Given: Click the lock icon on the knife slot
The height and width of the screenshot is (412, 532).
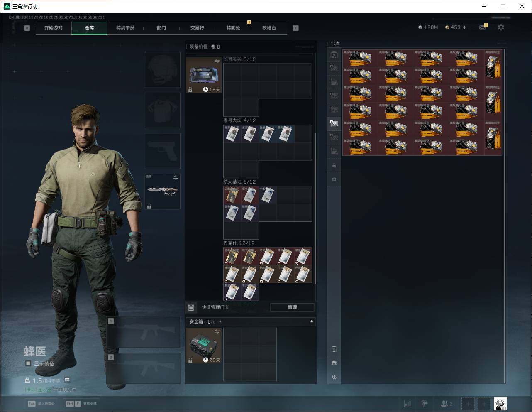Looking at the screenshot, I should 149,206.
